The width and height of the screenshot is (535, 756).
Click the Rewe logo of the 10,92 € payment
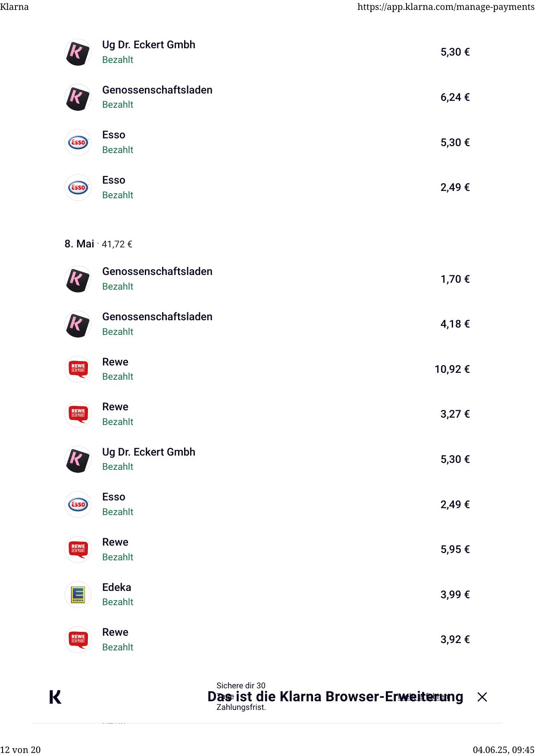point(78,369)
